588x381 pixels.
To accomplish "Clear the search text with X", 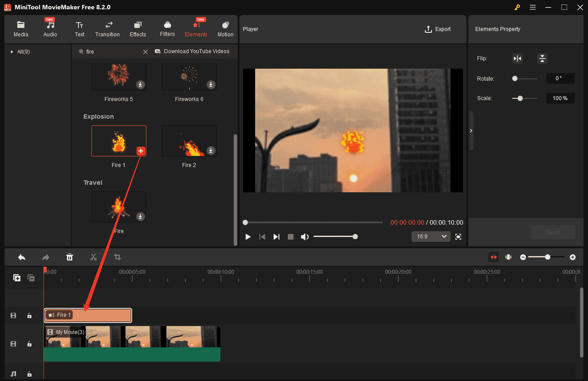I will click(145, 52).
